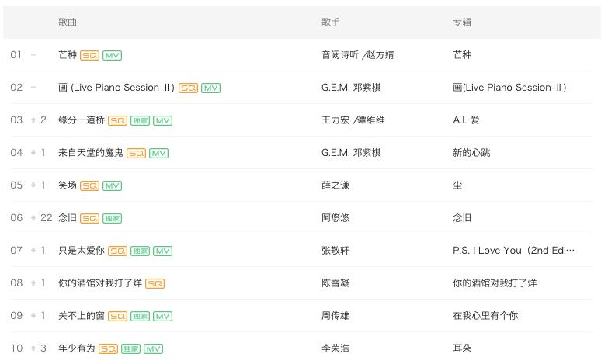
Task: Open song 缘分一道桥
Action: tap(82, 120)
